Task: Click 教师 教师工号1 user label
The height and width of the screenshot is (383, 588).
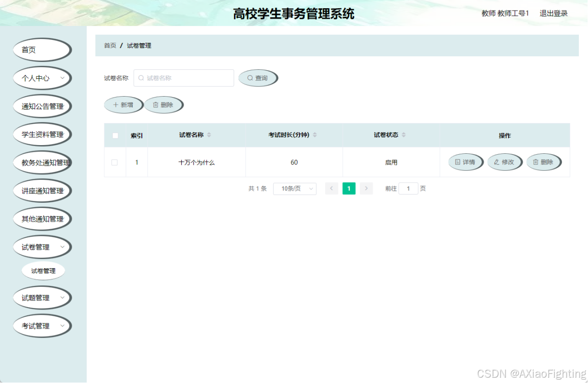Action: pyautogui.click(x=505, y=13)
